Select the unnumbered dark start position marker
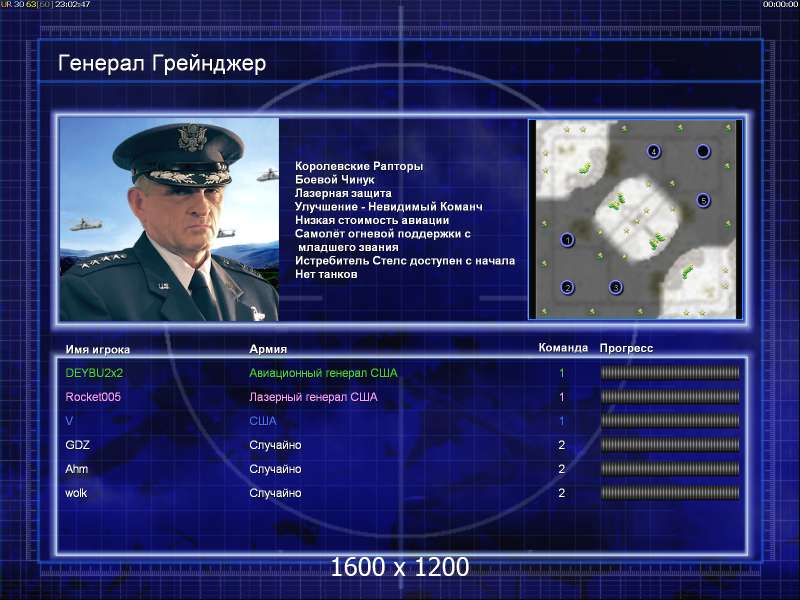This screenshot has width=800, height=600. click(703, 152)
